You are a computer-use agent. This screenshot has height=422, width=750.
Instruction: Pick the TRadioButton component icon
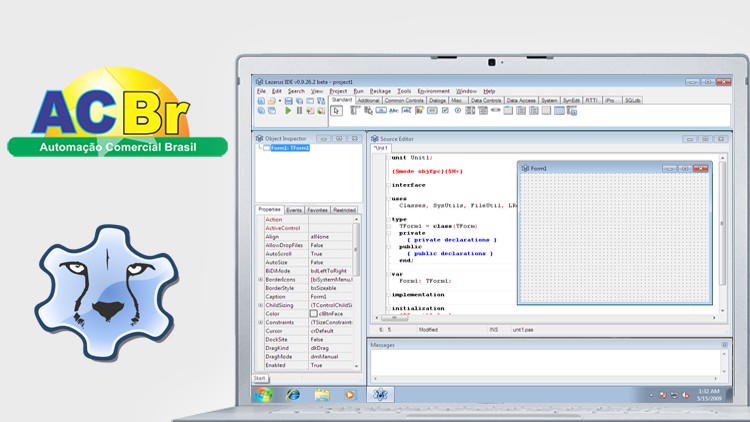[x=458, y=111]
